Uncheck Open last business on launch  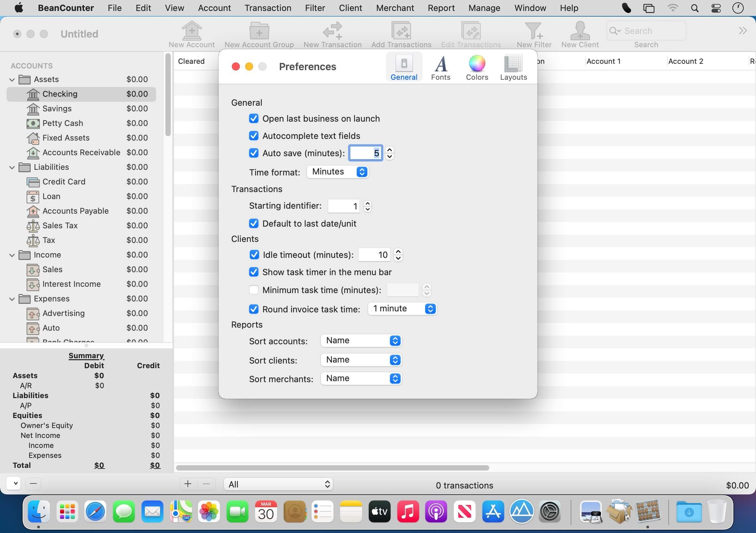coord(254,119)
